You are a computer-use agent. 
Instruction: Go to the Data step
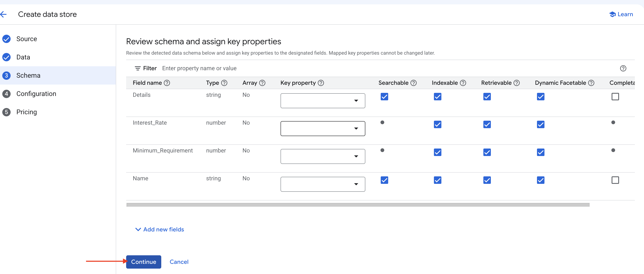click(58, 57)
